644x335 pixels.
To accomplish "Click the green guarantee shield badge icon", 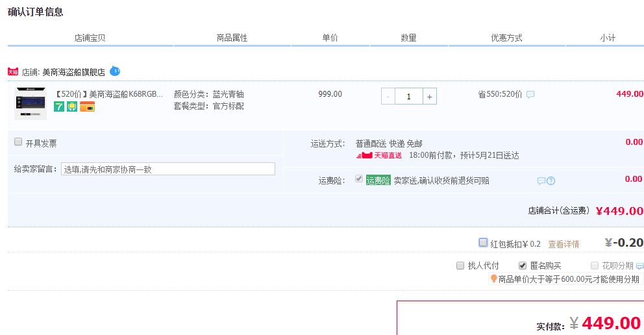I will [x=72, y=106].
